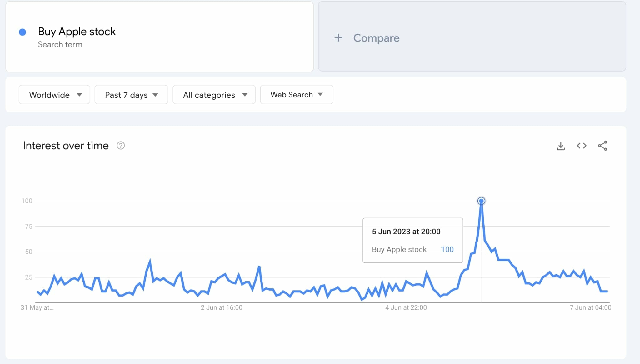
Task: Expand the Past 7 days time range
Action: coord(131,95)
